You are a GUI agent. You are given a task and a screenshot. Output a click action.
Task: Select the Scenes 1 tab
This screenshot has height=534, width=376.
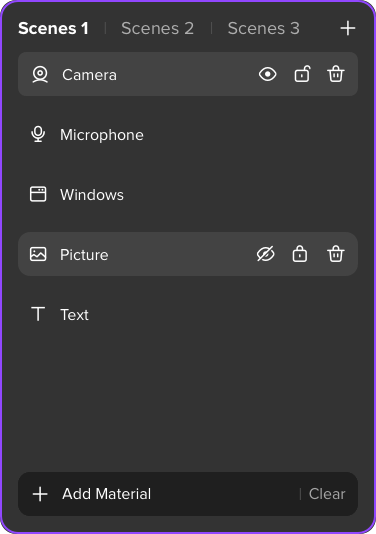[53, 28]
